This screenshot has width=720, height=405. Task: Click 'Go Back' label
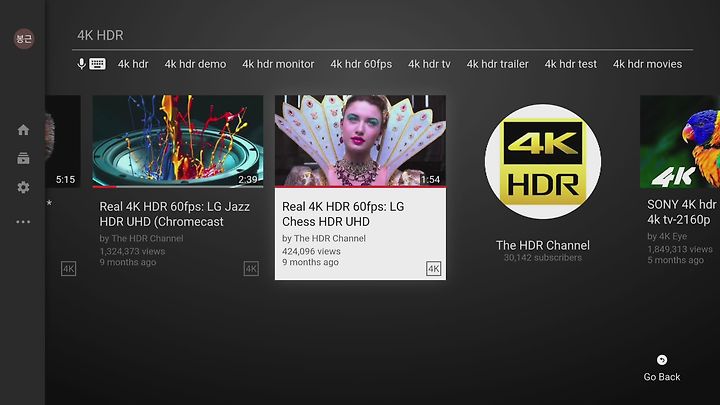[x=662, y=377]
